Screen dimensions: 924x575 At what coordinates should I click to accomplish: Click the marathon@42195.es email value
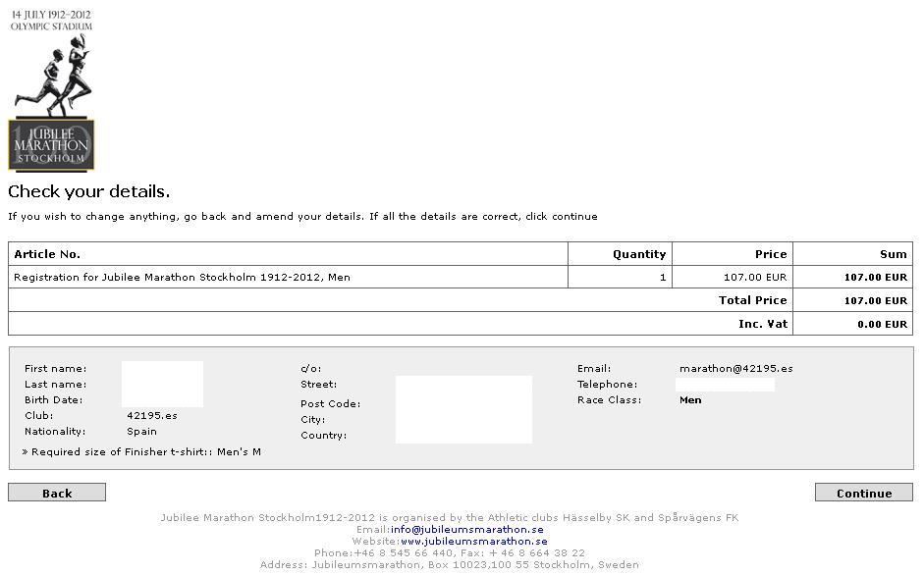735,369
